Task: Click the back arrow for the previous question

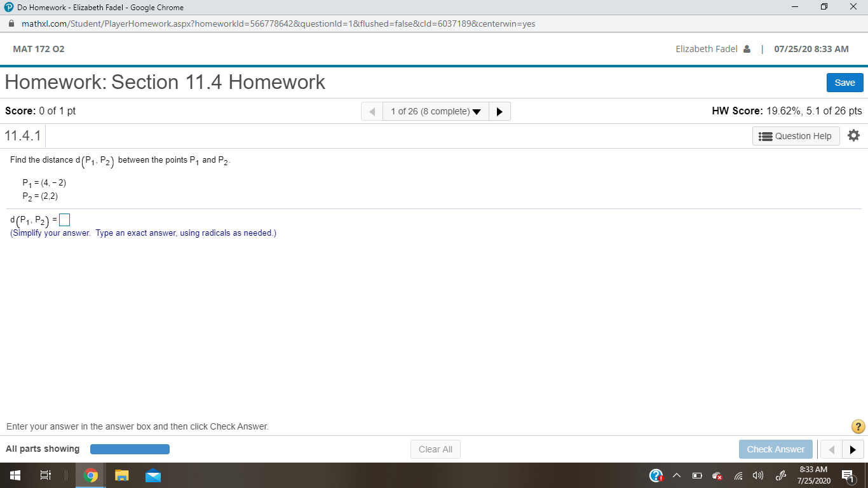Action: tap(372, 111)
